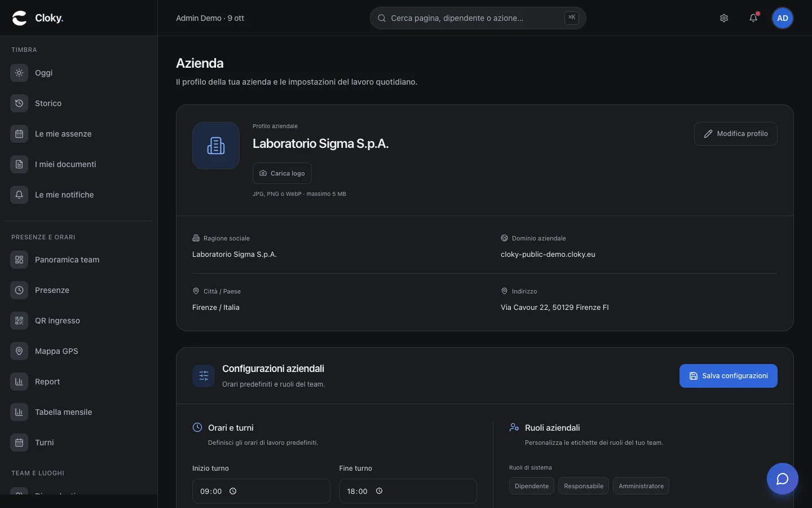The width and height of the screenshot is (812, 508).
Task: Click the Cloky logo icon
Action: 20,18
